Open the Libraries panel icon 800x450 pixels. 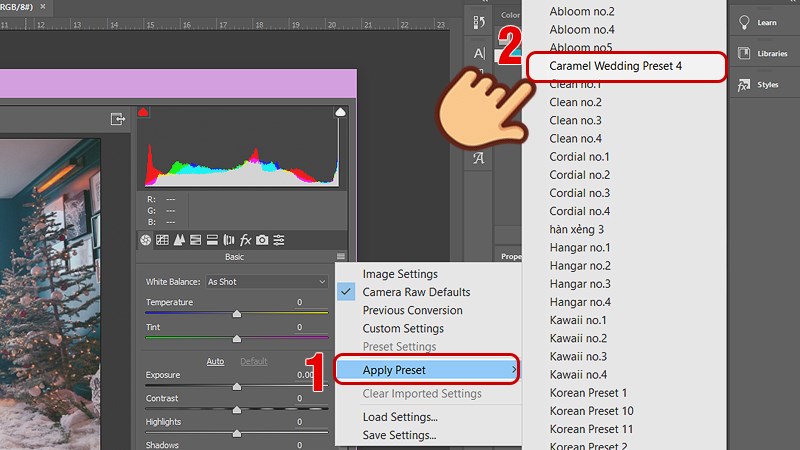pyautogui.click(x=744, y=53)
